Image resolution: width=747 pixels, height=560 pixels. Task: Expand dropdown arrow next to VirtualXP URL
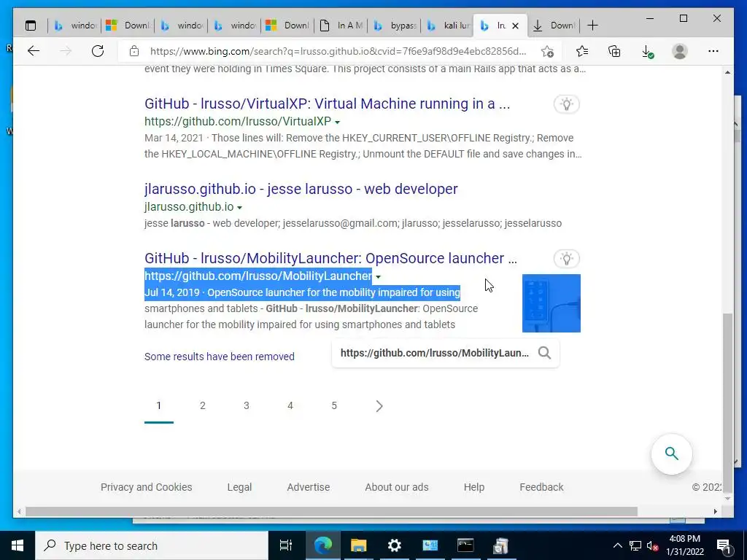tap(337, 122)
